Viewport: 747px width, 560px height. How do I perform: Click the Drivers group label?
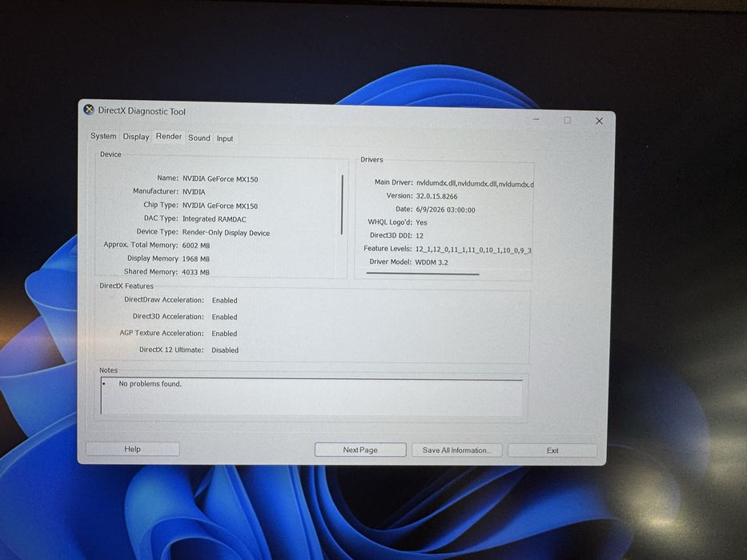(371, 159)
